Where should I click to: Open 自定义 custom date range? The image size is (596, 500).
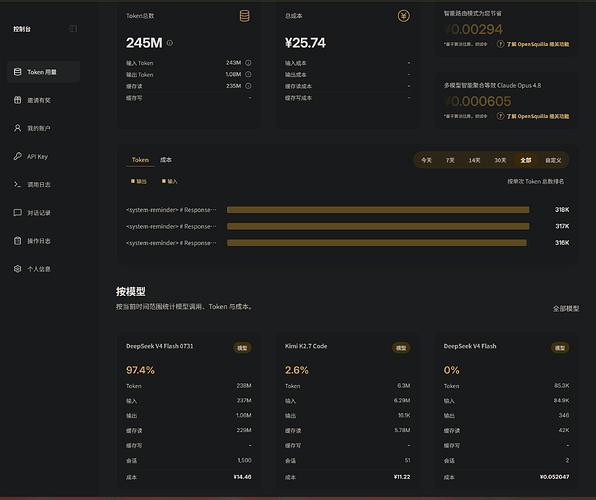point(553,160)
